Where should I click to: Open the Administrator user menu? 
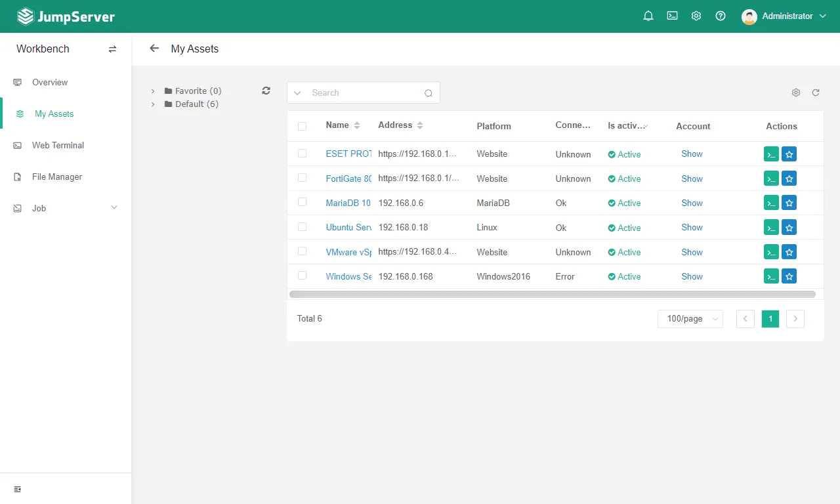[784, 16]
